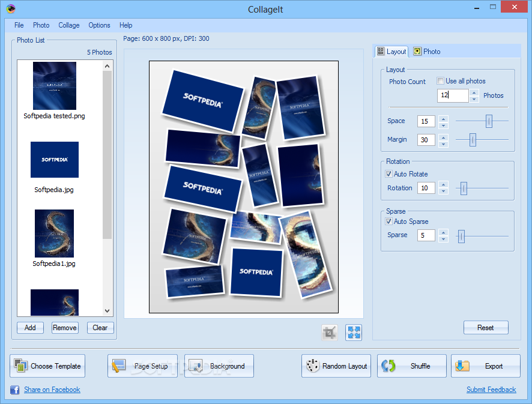Click the Background button
Viewport: 532px width, 404px height.
point(219,366)
